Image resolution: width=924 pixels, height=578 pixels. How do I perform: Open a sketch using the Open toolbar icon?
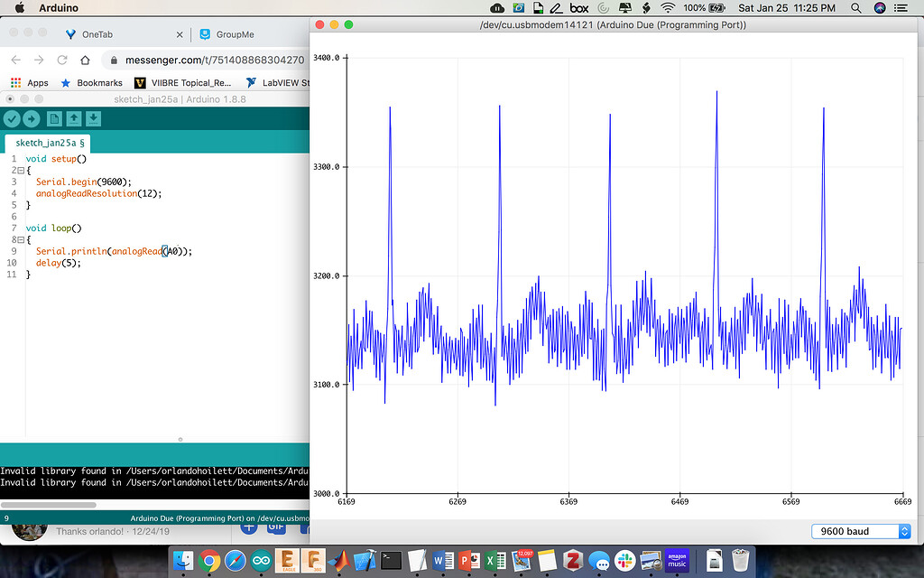(74, 117)
